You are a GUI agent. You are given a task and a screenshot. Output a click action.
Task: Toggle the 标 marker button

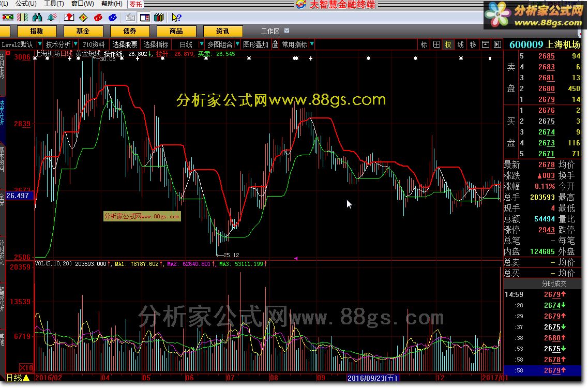click(x=424, y=44)
